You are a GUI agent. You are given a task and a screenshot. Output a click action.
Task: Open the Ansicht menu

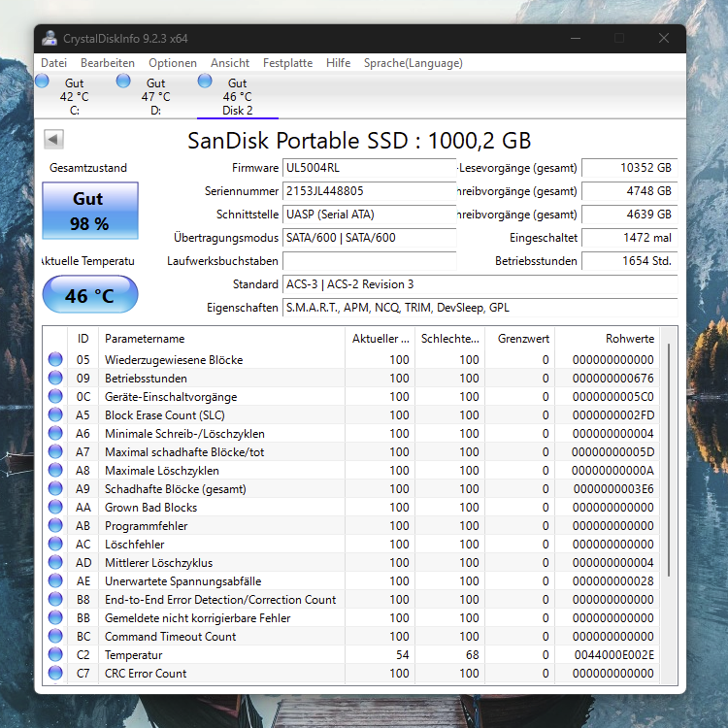[x=230, y=63]
